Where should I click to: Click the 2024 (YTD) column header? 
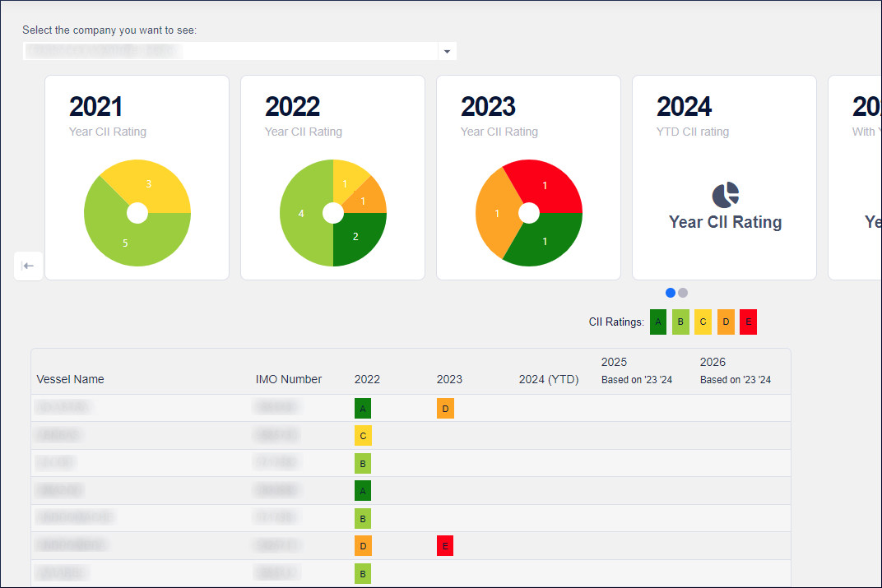pyautogui.click(x=548, y=379)
